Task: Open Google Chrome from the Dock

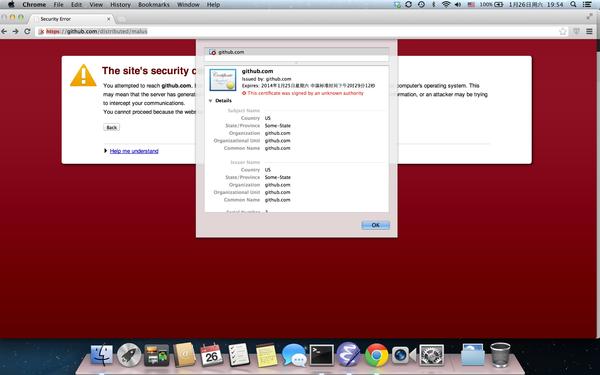Action: [377, 355]
